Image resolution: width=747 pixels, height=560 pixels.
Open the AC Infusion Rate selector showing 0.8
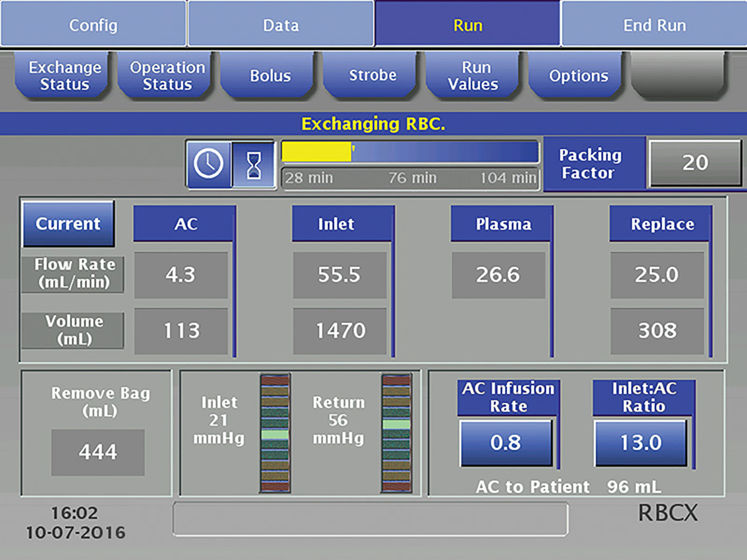[506, 442]
